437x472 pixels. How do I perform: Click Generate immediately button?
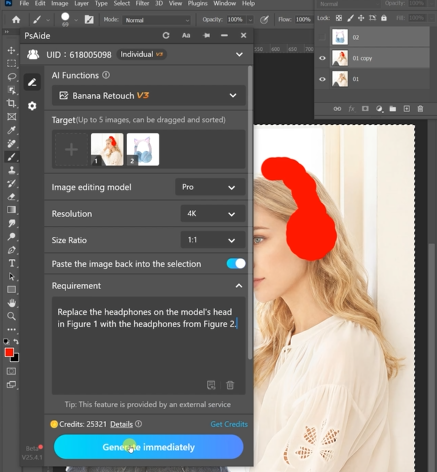(149, 447)
